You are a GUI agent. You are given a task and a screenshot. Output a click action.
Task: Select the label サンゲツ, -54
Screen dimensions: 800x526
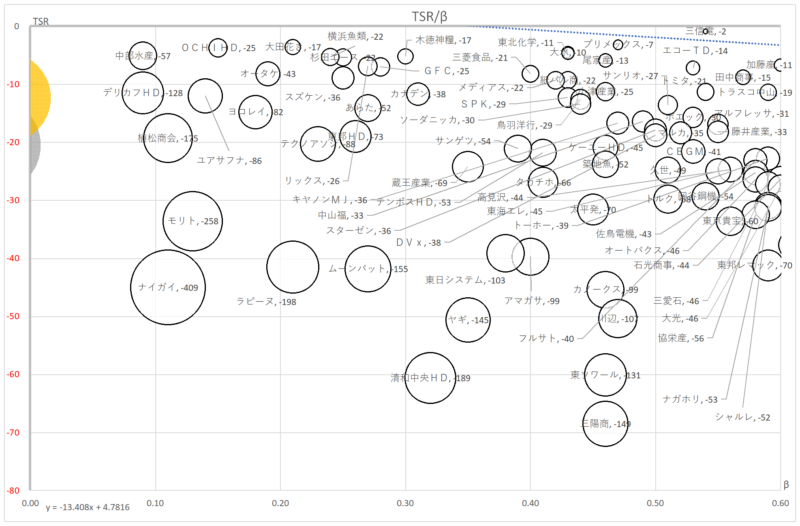[x=463, y=141]
